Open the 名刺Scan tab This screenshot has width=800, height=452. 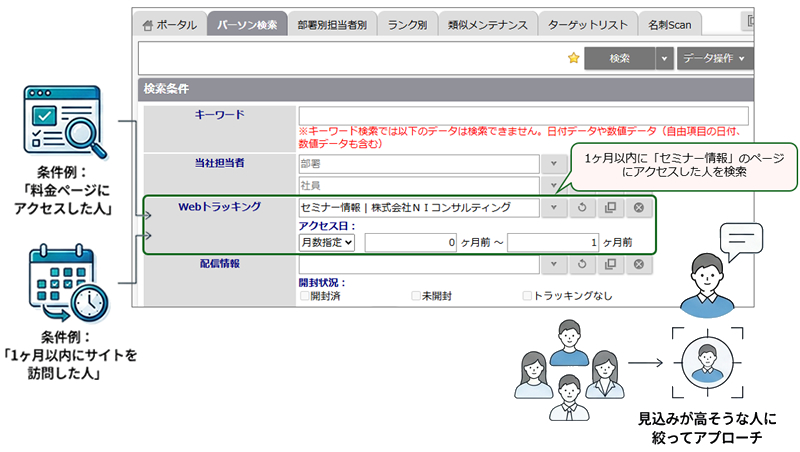point(669,24)
